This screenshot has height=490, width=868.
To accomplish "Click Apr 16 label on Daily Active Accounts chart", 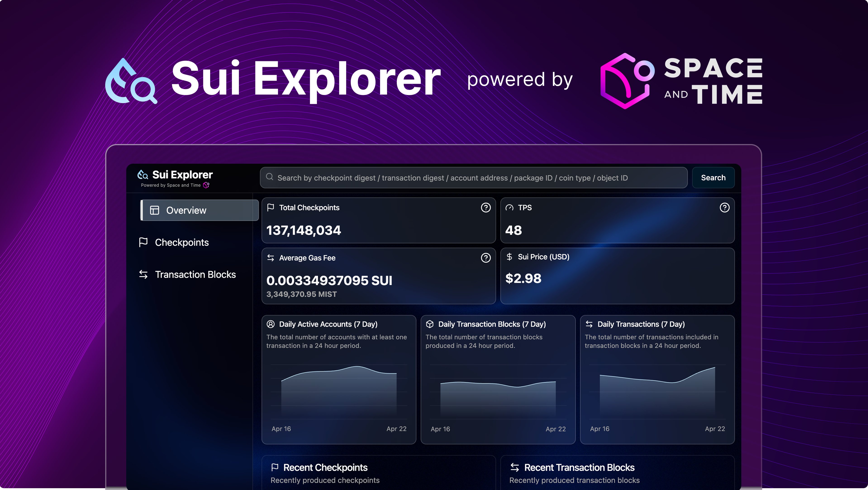I will pyautogui.click(x=281, y=428).
